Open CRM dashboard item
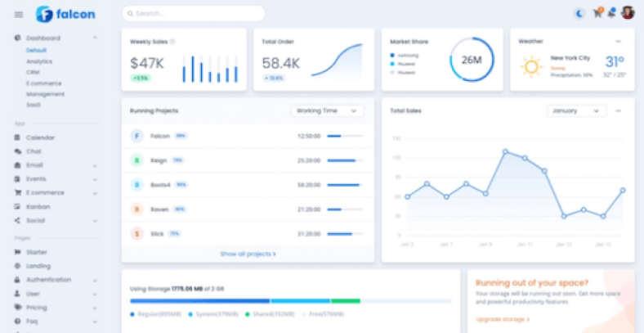Image resolution: width=644 pixels, height=333 pixels. (33, 72)
